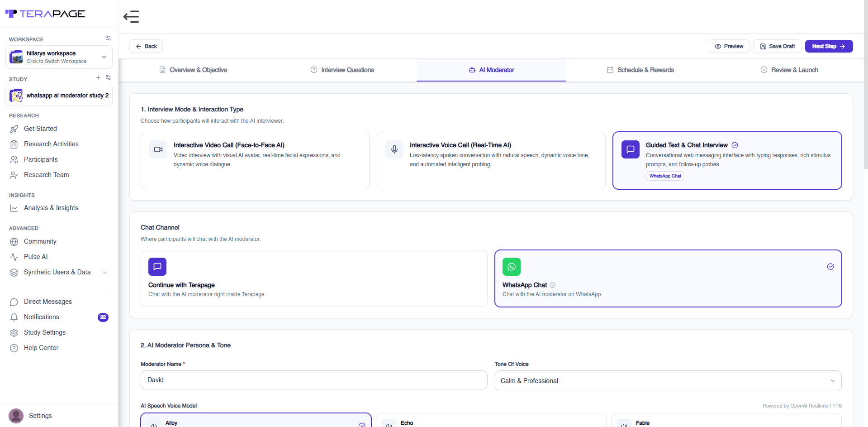
Task: Select the Fable voice model
Action: (726, 420)
